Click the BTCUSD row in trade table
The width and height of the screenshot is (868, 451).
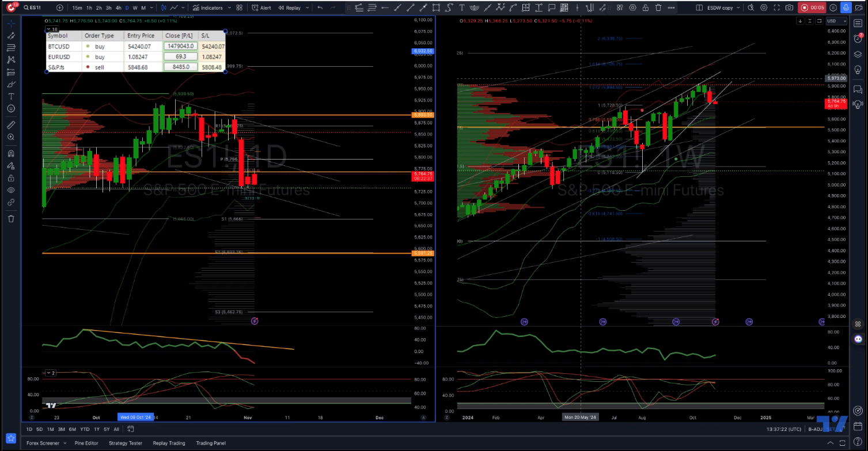click(x=135, y=46)
